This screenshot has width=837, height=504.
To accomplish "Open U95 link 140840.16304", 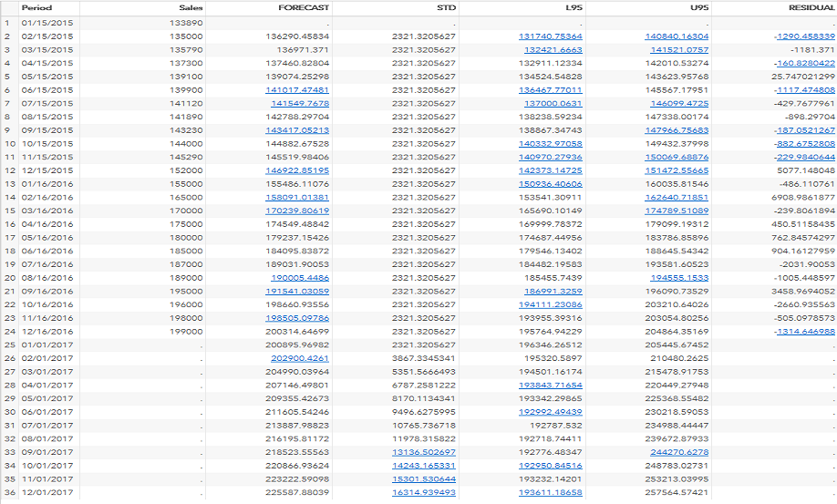I will 677,36.
